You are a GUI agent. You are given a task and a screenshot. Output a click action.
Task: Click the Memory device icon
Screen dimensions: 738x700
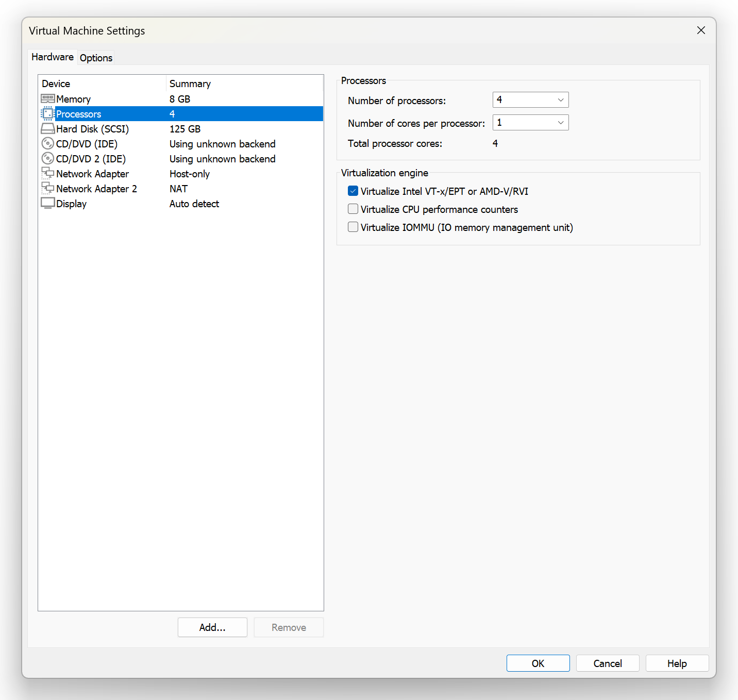coord(48,98)
